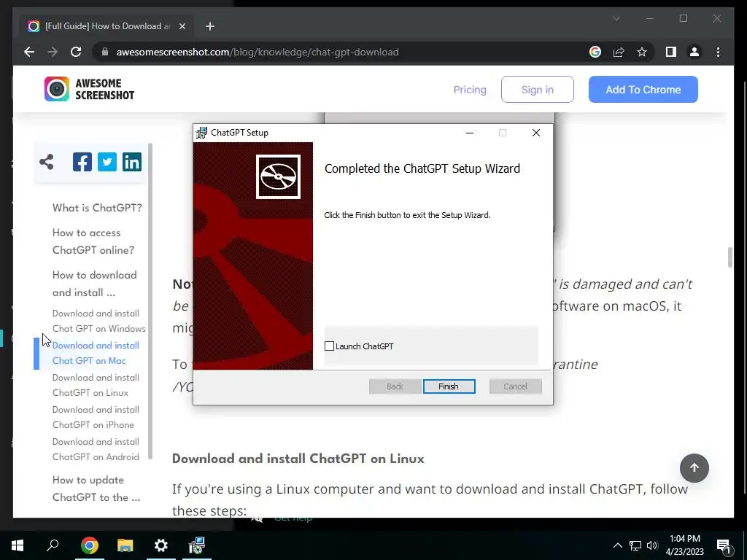Image resolution: width=747 pixels, height=560 pixels.
Task: Open Chrome profile menu
Action: click(x=694, y=52)
